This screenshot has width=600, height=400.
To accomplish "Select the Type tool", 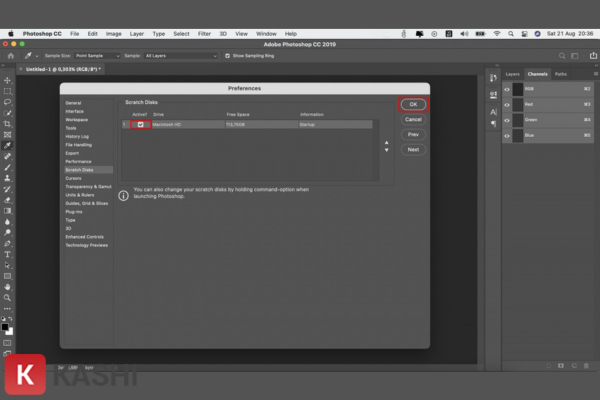I will click(8, 254).
